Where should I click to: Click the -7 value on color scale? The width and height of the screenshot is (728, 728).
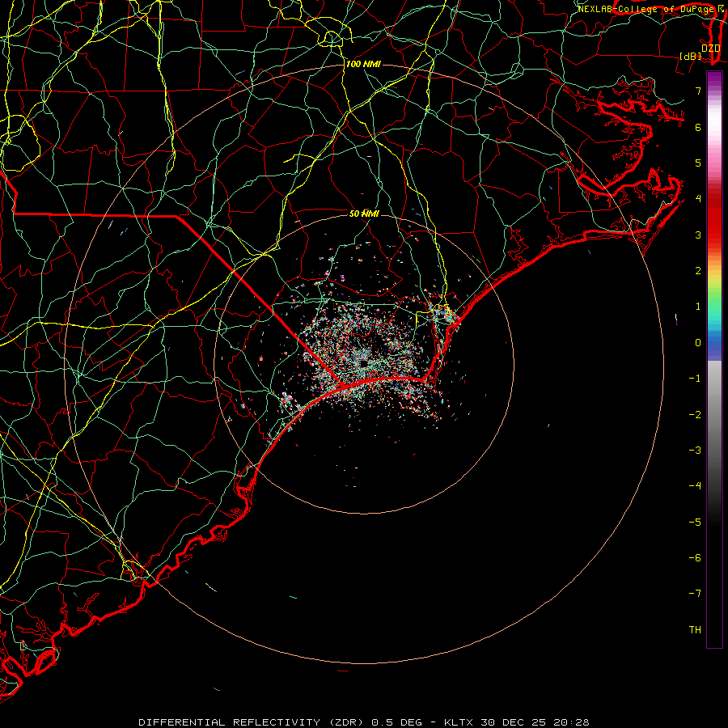695,594
